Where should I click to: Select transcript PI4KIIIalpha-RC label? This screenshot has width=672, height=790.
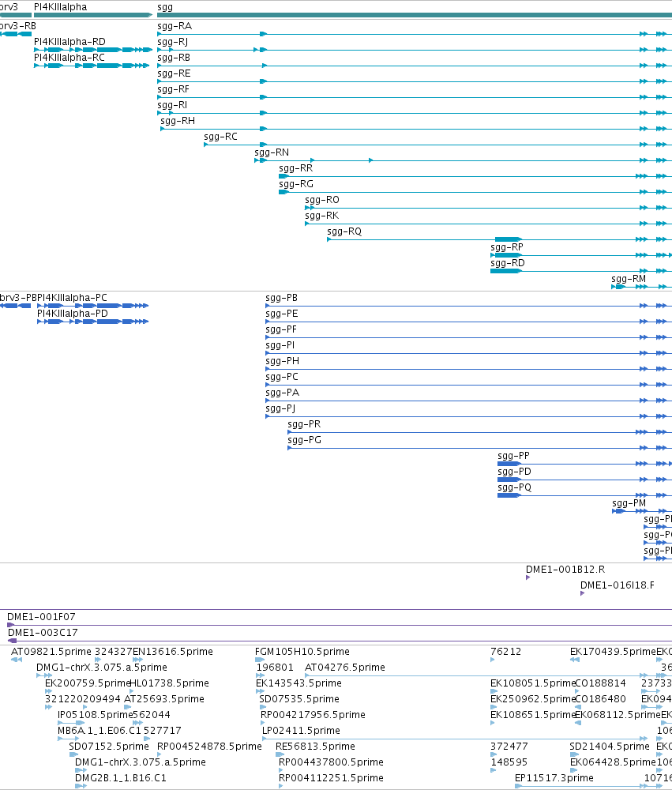(x=69, y=58)
